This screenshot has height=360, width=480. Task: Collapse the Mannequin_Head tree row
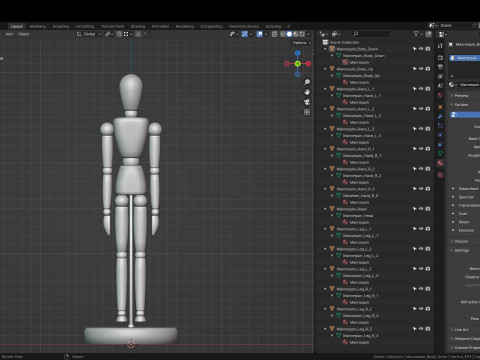[x=325, y=209]
